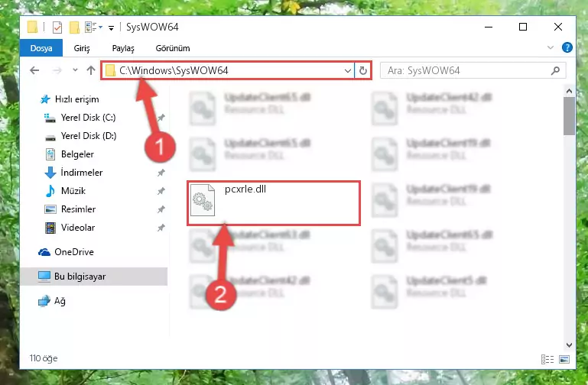Click the Resimler picture icon
Screen dimensions: 588x385
click(x=50, y=209)
